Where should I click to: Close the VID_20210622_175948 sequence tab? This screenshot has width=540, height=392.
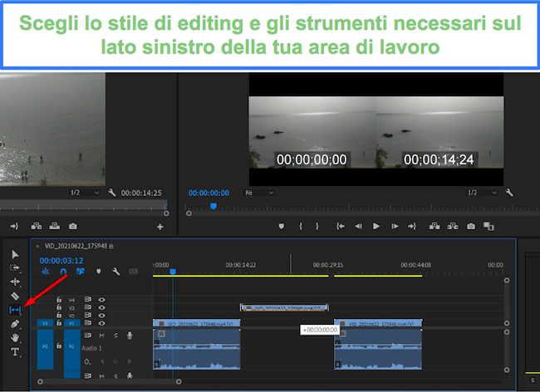(37, 246)
